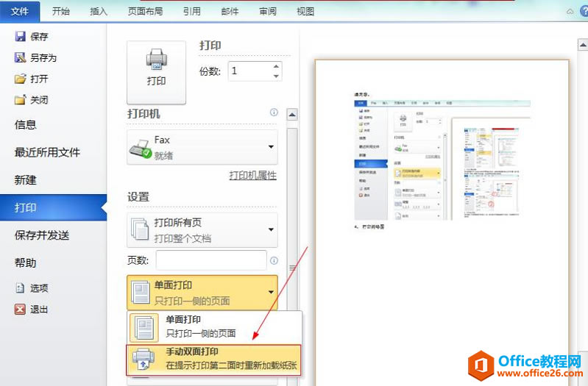Open the Printer Properties link
588x386 pixels.
pos(253,176)
